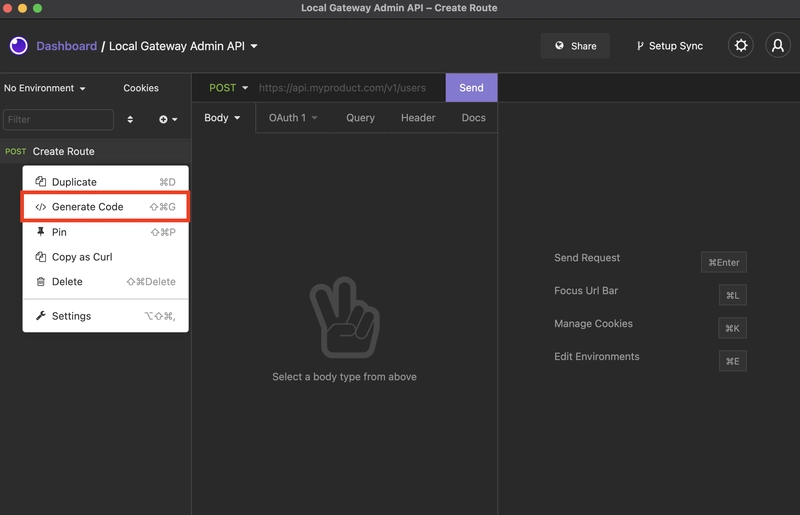Click the Send button

coord(471,88)
